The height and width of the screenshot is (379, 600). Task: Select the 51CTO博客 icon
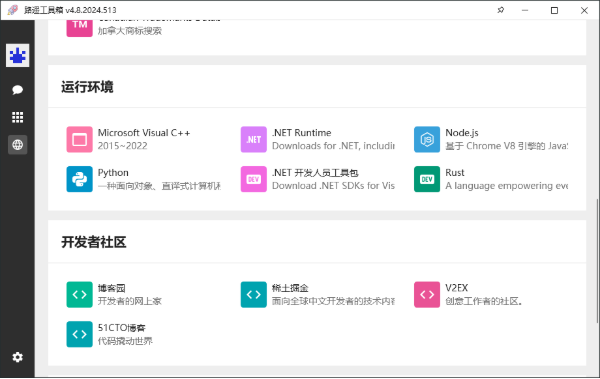click(80, 334)
